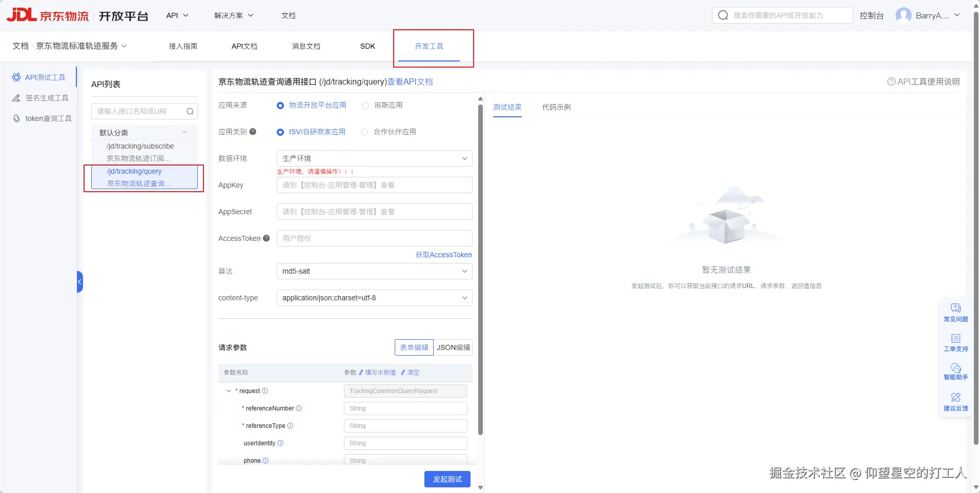Open 文档 in the top navigation

[x=289, y=15]
